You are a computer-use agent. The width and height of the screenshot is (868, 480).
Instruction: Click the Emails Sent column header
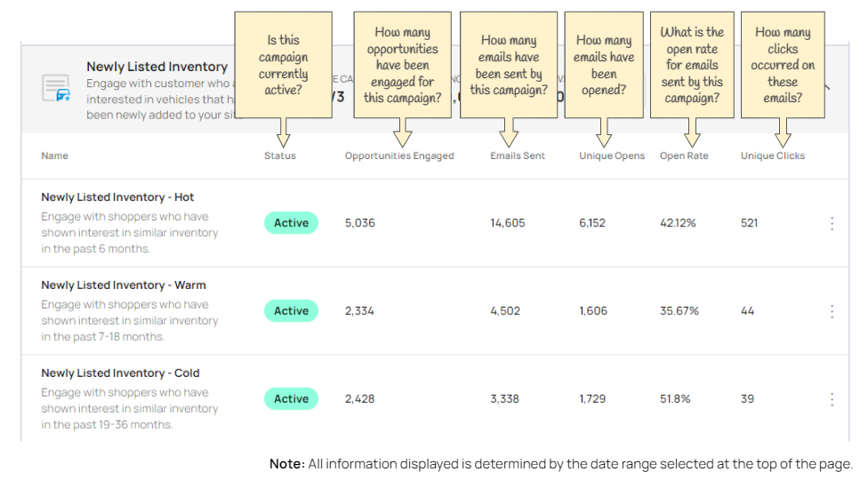(518, 156)
